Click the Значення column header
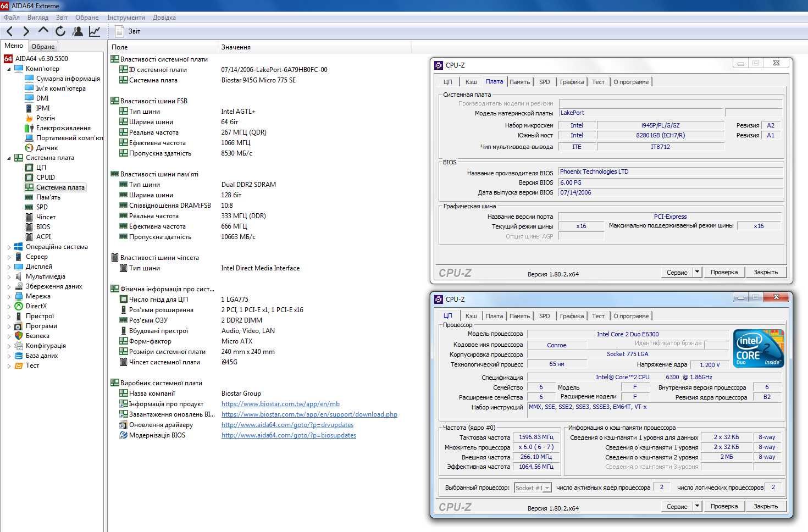The width and height of the screenshot is (808, 532). click(314, 47)
